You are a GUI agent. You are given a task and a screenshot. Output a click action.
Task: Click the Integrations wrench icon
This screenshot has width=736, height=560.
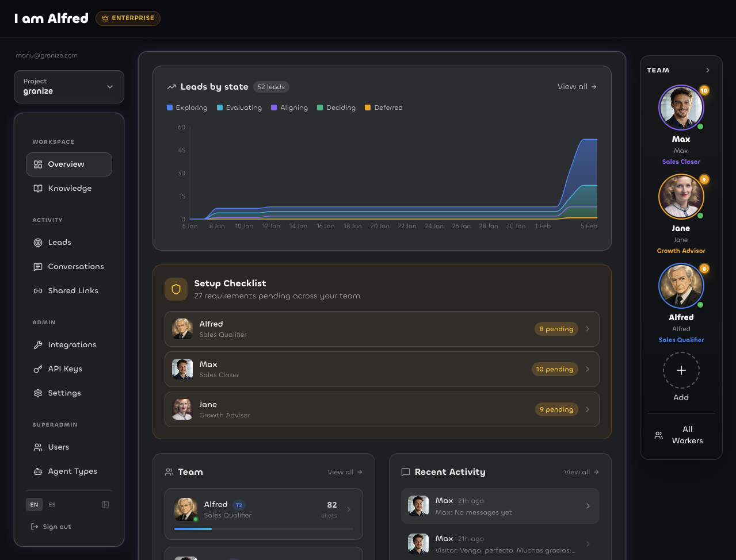[38, 345]
